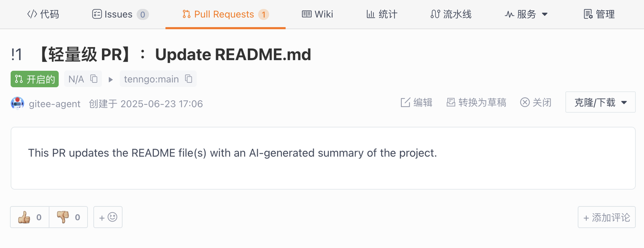This screenshot has width=644, height=248.
Task: Open the 统计 tab
Action: tap(381, 14)
